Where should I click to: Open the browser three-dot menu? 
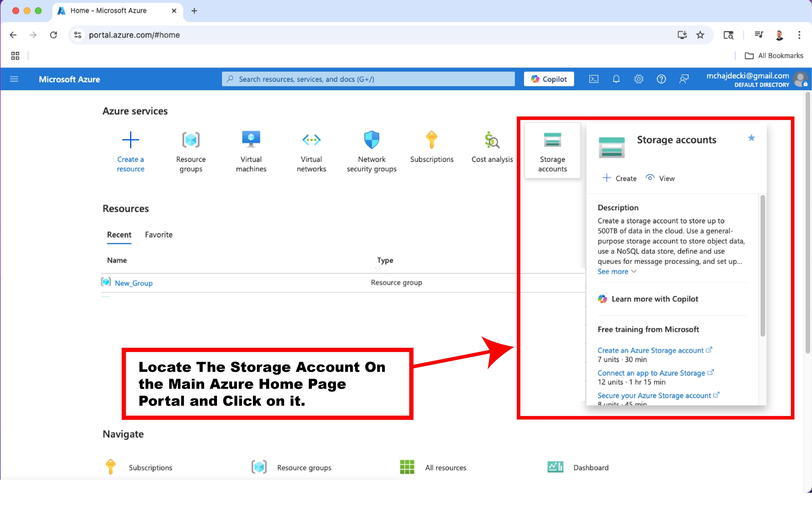(x=799, y=35)
